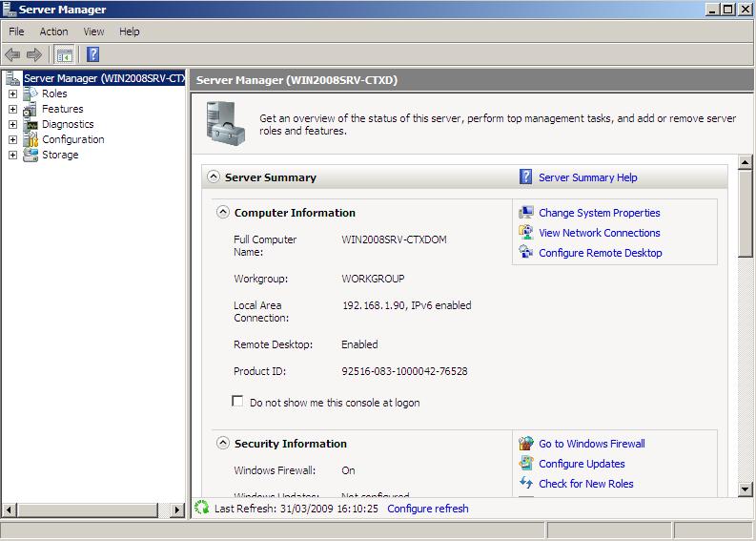Click the main pane scroll up arrow

click(745, 162)
